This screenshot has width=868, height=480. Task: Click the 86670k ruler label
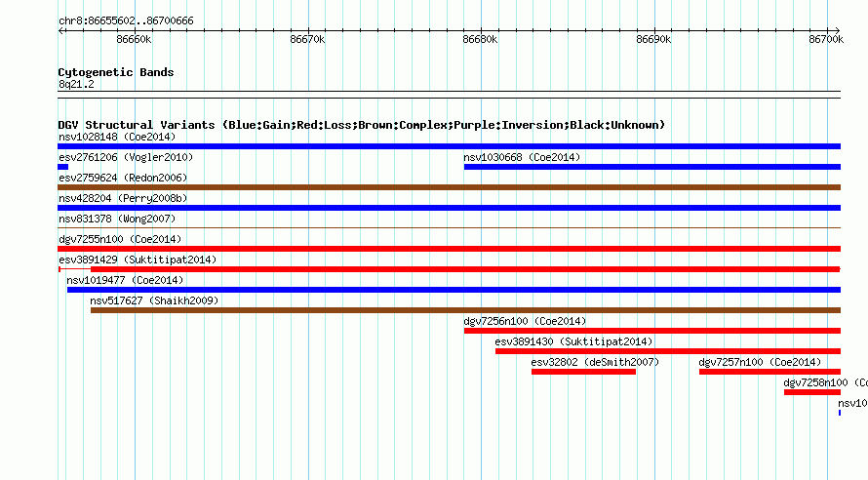[x=307, y=39]
